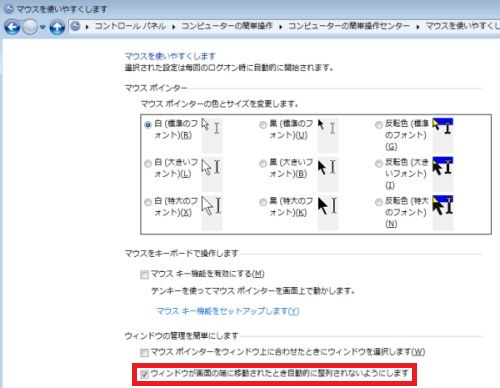This screenshot has height=388, width=500.
Task: Open the recent pages dropdown arrow
Action: pyautogui.click(x=42, y=27)
